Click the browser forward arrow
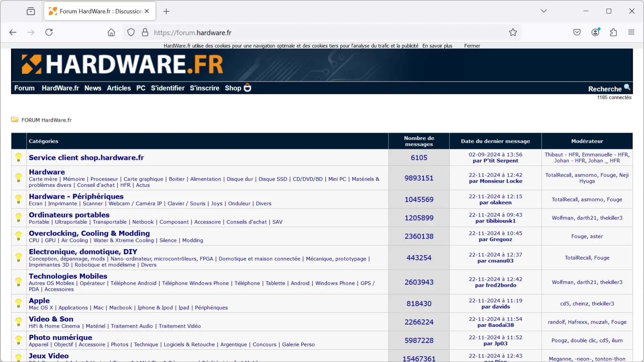Image resolution: width=644 pixels, height=362 pixels. click(31, 32)
